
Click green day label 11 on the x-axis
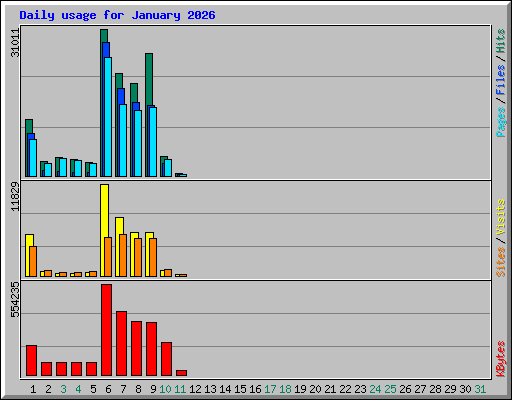coord(180,389)
